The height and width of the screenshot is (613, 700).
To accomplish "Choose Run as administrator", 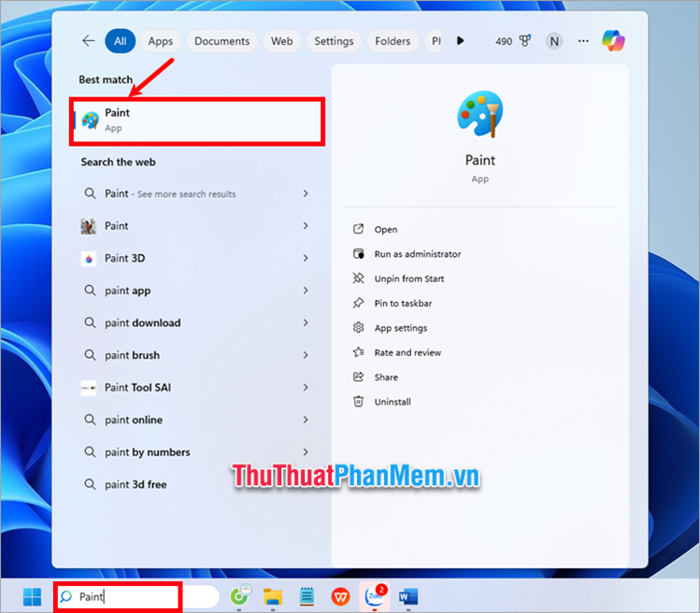I will pos(418,254).
